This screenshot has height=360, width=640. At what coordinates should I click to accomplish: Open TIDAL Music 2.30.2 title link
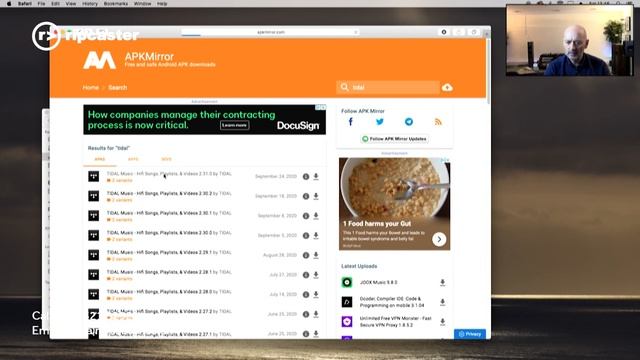(x=159, y=193)
